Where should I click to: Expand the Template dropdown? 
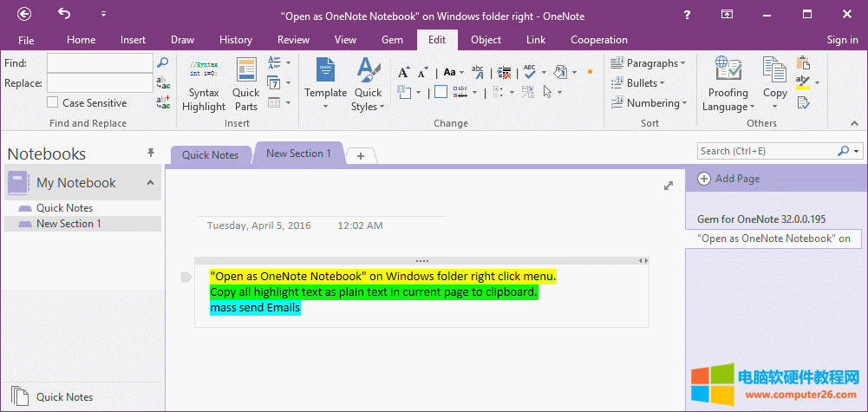coord(325,107)
